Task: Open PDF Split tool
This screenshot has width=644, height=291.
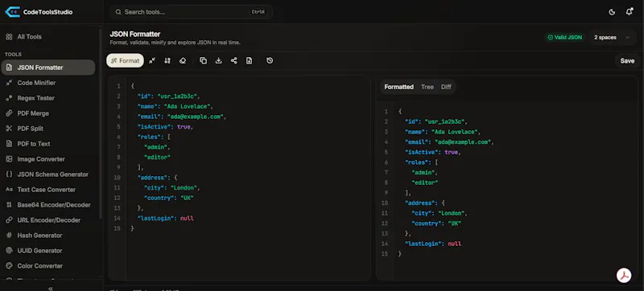Action: pos(48,129)
